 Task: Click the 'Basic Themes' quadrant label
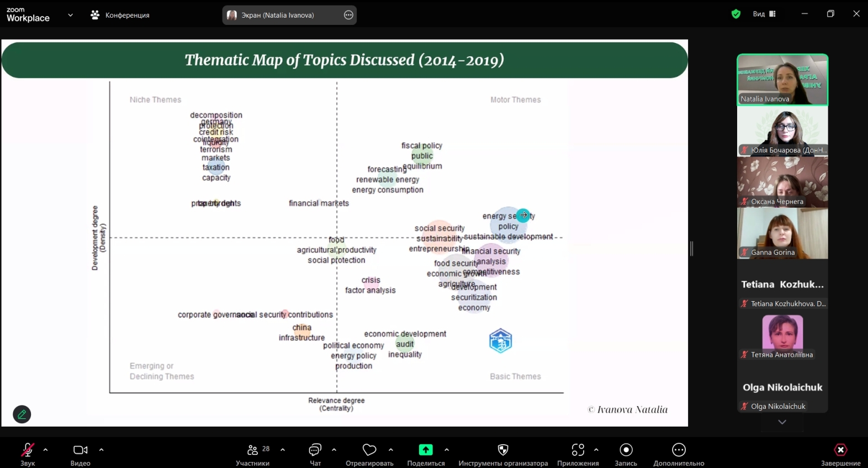tap(515, 376)
